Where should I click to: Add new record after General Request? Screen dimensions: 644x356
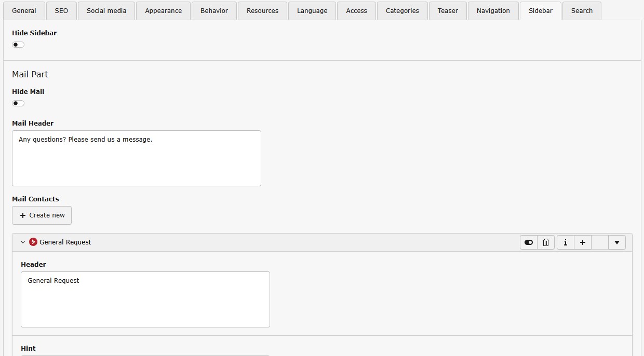click(583, 242)
